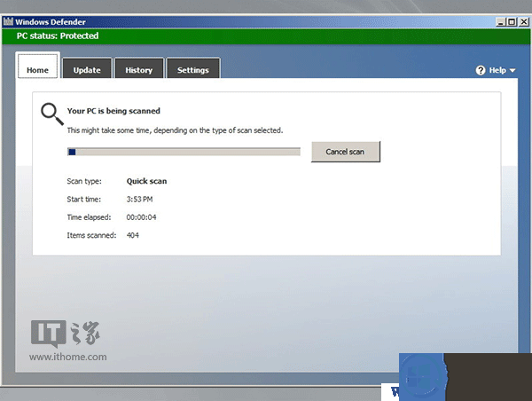Screen dimensions: 532x401
Task: Close the Windows Defender window
Action: 524,22
